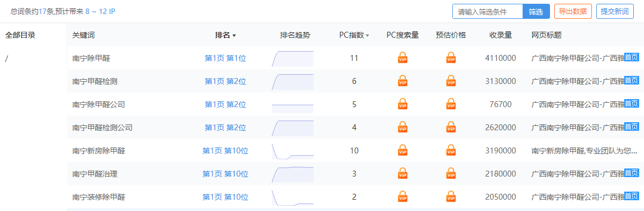Click keyword 南宁装修除甲醛
644x211 pixels.
[99, 197]
